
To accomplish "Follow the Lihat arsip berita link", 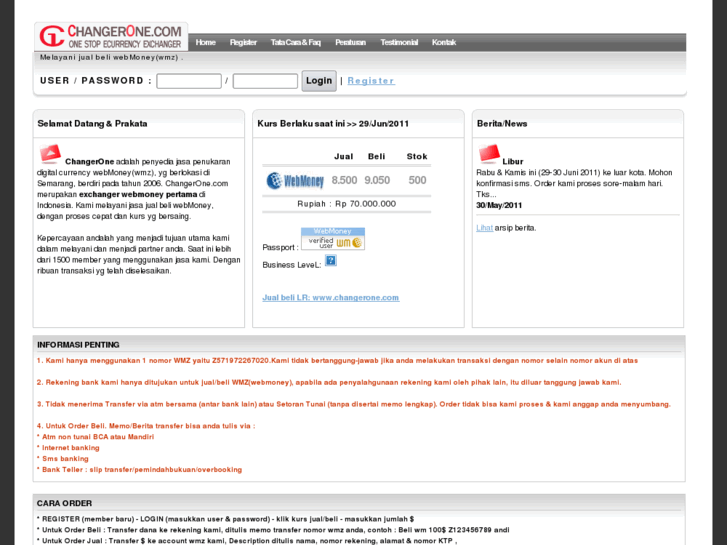I will [485, 228].
